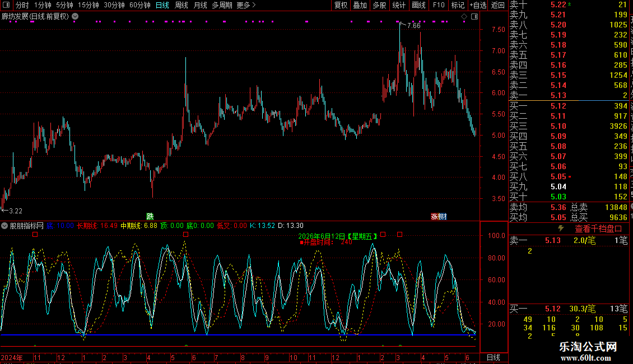
Task: Open 统计 statistics tool
Action: pos(399,5)
